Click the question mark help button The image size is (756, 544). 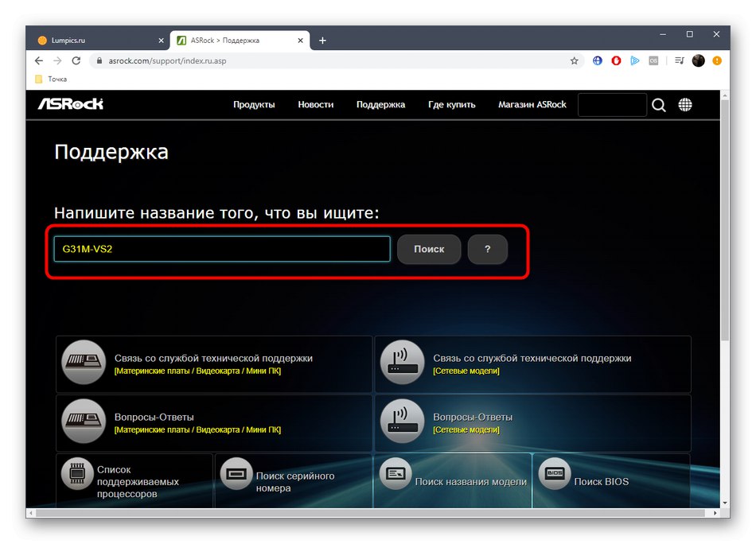(x=488, y=249)
